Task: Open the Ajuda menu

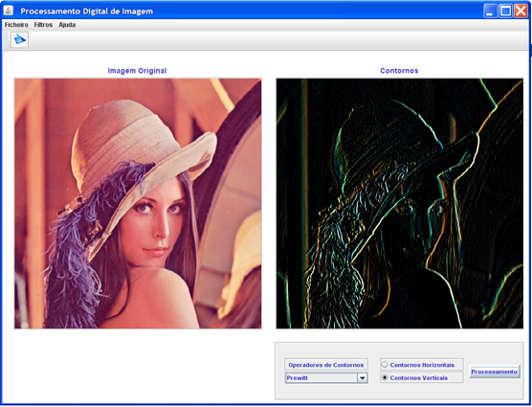Action: coord(67,25)
